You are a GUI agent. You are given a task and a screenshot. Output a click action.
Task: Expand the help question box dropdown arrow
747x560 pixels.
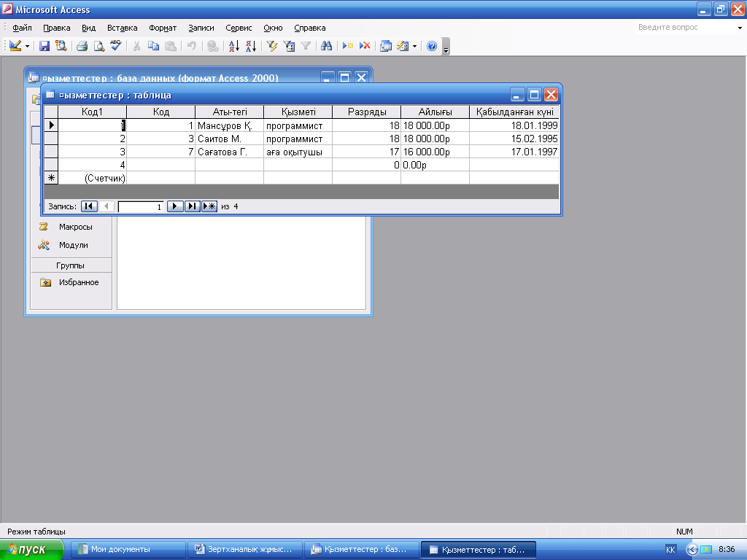tap(740, 28)
